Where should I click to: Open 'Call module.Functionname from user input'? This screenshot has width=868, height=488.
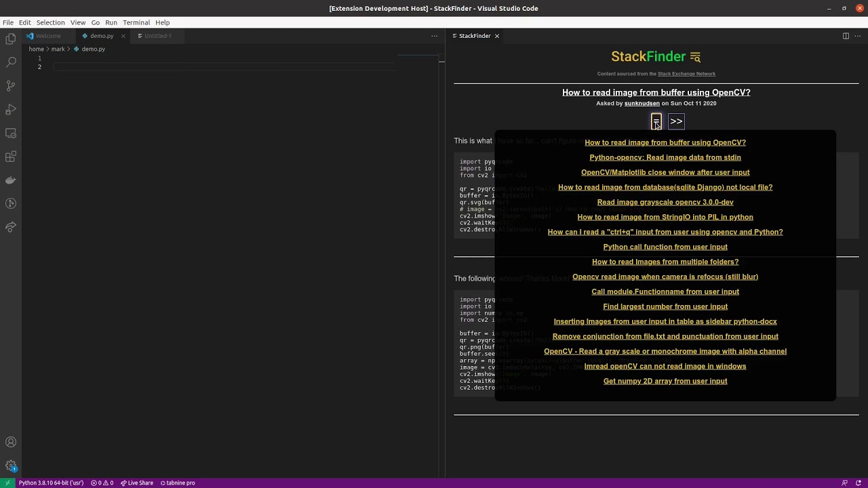[x=665, y=291]
